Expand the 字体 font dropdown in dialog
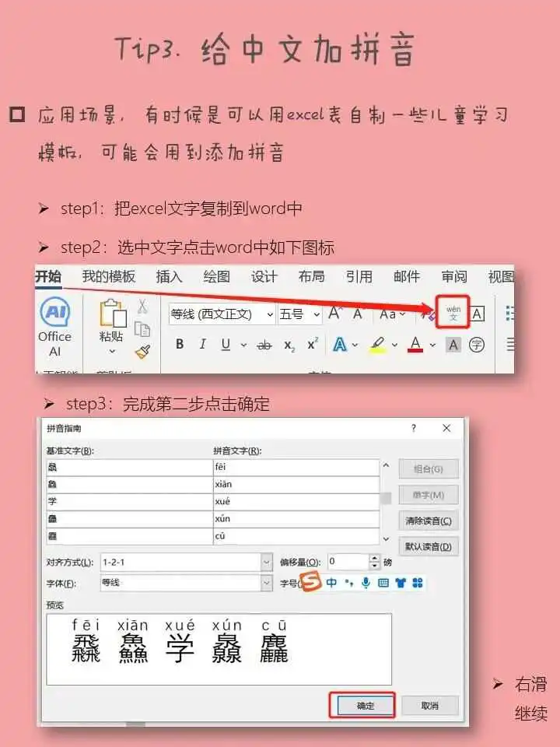This screenshot has width=560, height=747. (267, 583)
